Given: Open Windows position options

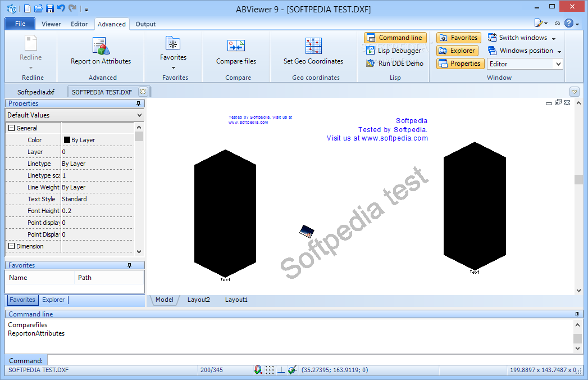Looking at the screenshot, I should [x=524, y=51].
